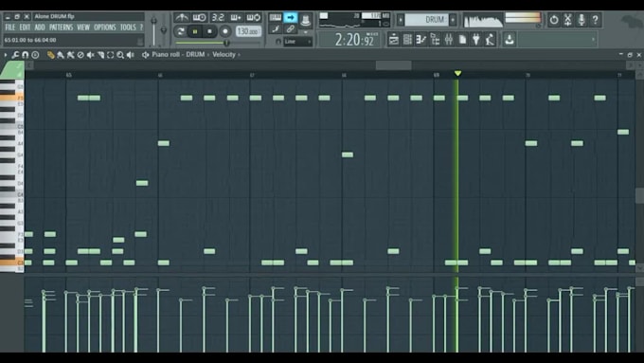
Task: Pause playback with the pause button
Action: (195, 31)
